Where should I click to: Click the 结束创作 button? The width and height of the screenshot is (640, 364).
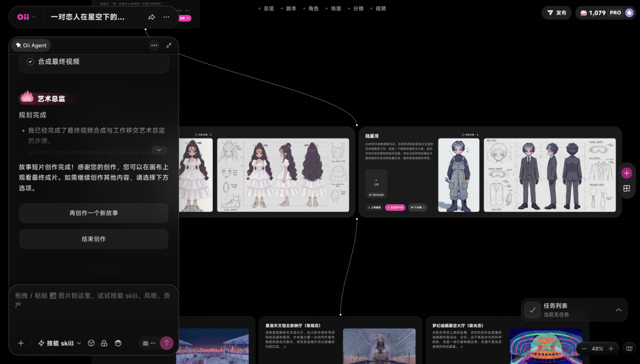point(94,239)
